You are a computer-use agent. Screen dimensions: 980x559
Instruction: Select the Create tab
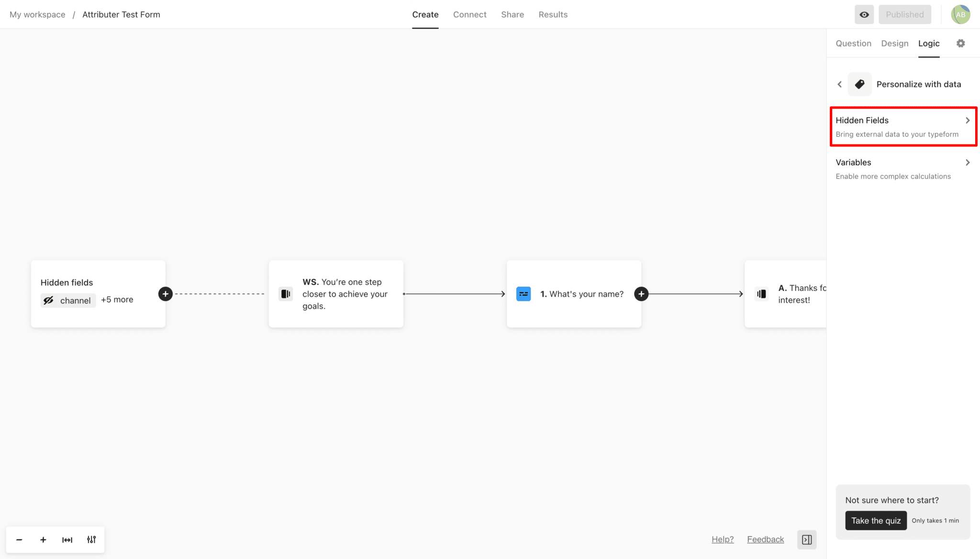point(425,14)
